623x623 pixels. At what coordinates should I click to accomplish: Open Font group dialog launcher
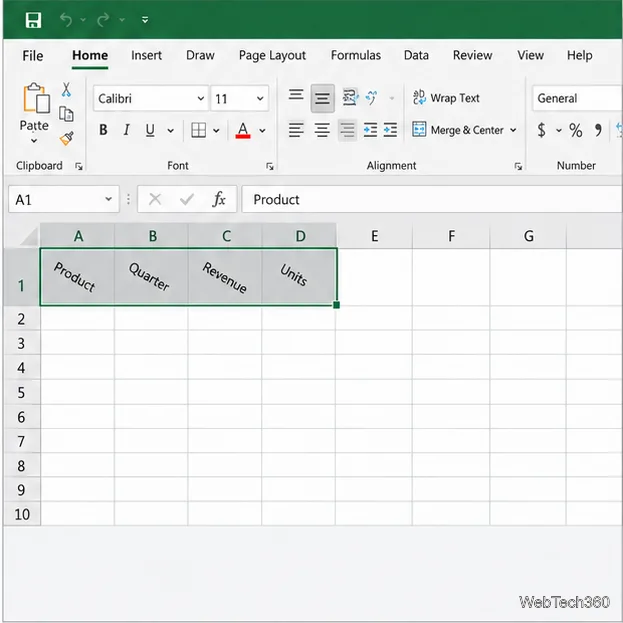(270, 166)
